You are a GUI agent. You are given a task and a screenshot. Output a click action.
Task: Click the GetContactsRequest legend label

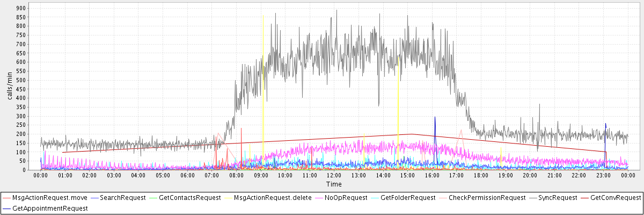190,198
